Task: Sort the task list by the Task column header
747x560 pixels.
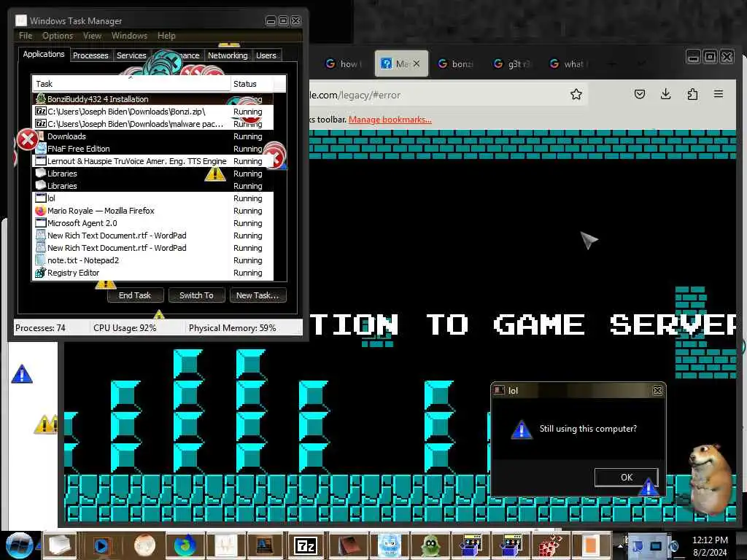Action: pos(131,84)
